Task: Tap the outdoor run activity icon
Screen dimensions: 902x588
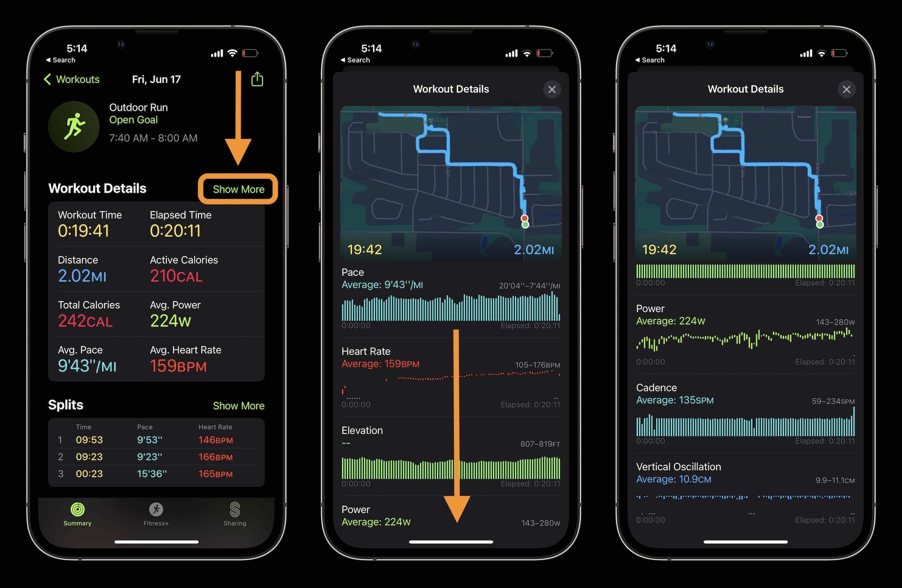Action: click(x=76, y=122)
